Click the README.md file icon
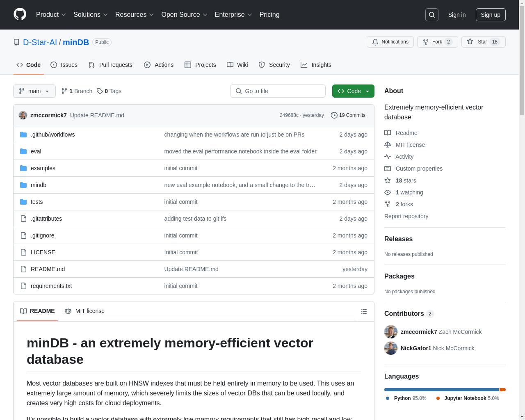 click(x=23, y=269)
